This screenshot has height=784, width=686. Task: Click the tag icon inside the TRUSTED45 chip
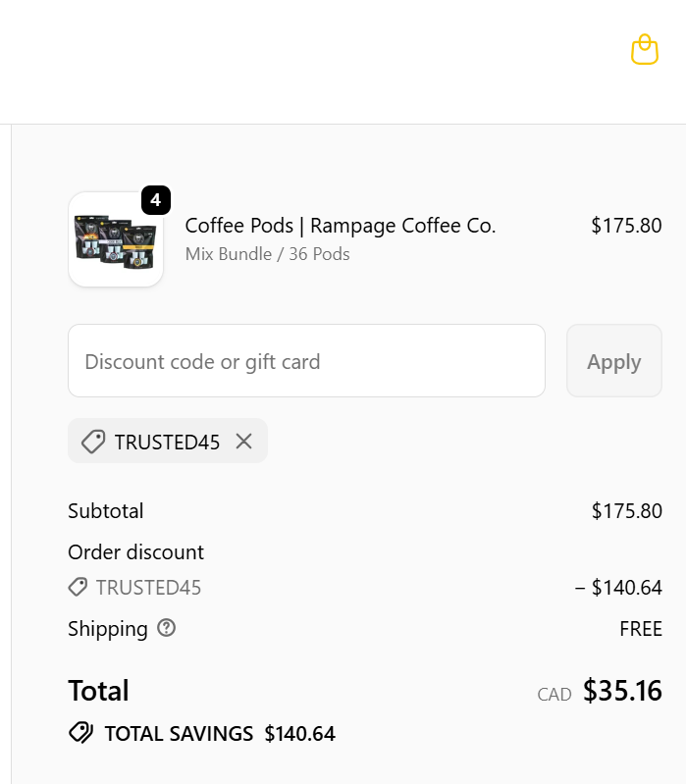tap(93, 442)
